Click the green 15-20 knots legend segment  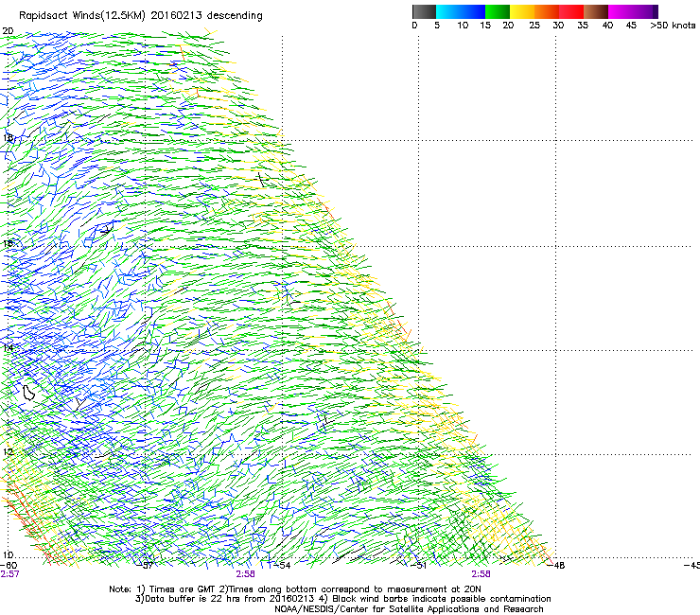(498, 11)
